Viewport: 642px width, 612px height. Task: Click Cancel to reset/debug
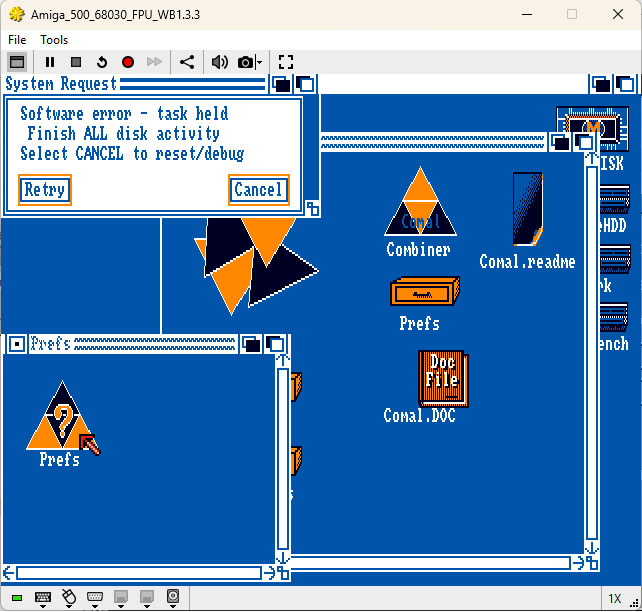coord(259,190)
